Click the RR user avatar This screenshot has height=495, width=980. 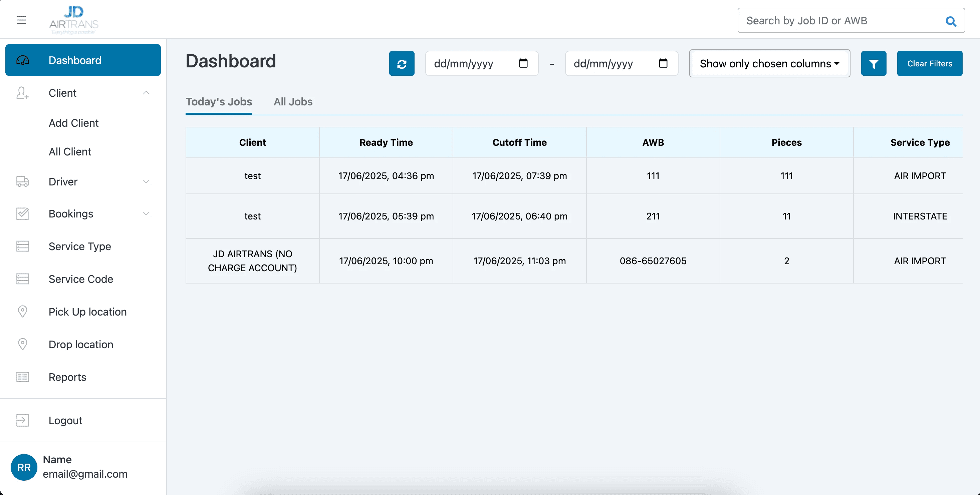point(24,467)
